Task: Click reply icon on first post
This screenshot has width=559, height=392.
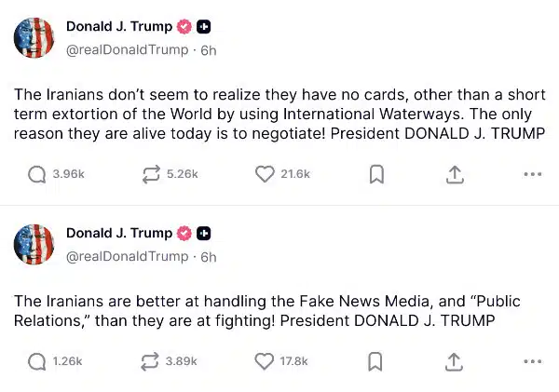Action: click(x=37, y=174)
